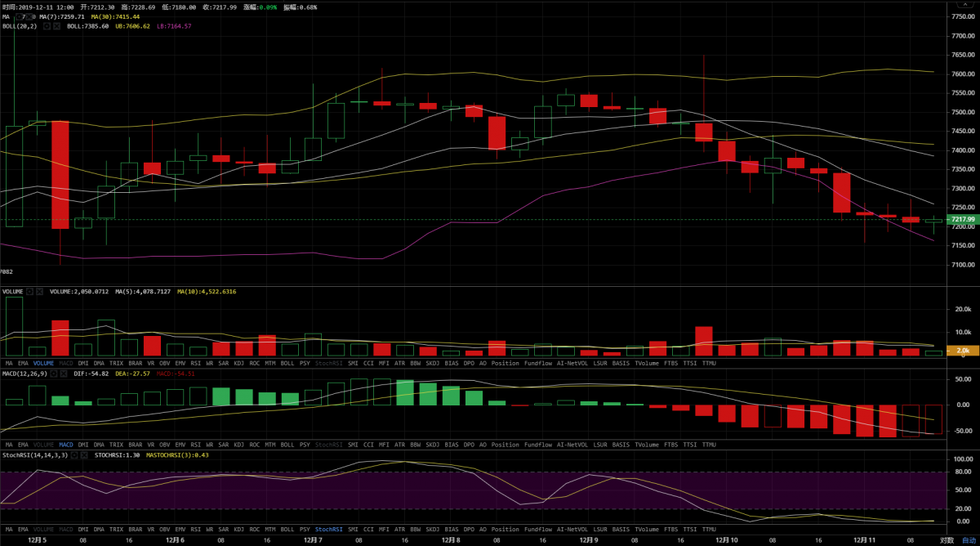980x546 pixels.
Task: Open VOLUME panel settings gear icon
Action: pyautogui.click(x=29, y=291)
